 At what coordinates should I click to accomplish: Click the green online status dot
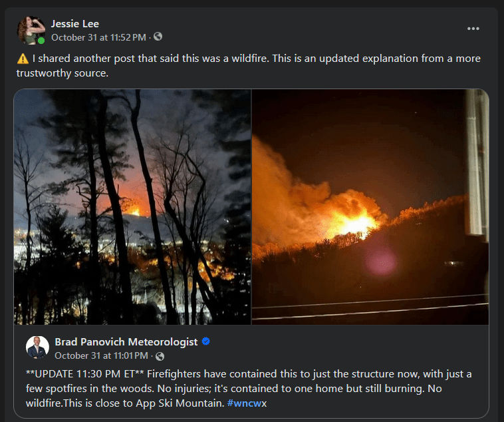coord(41,41)
